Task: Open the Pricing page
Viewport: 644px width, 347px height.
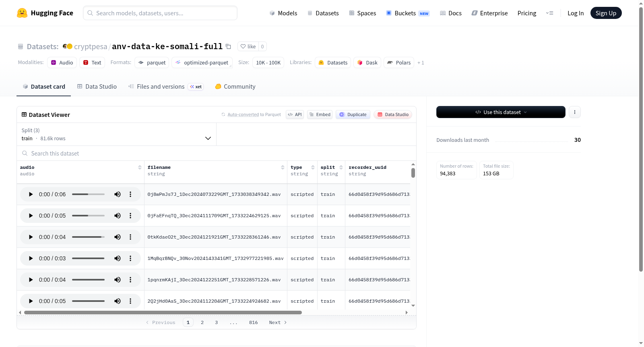Action: pos(527,13)
